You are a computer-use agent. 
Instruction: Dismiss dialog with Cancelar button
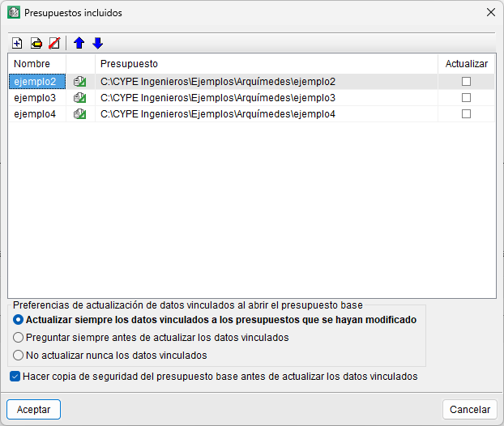pyautogui.click(x=470, y=409)
